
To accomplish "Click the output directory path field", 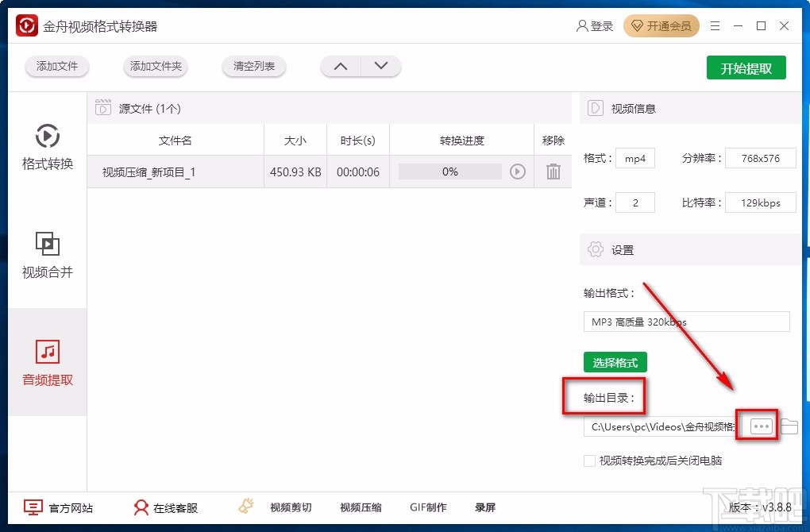I will click(663, 426).
